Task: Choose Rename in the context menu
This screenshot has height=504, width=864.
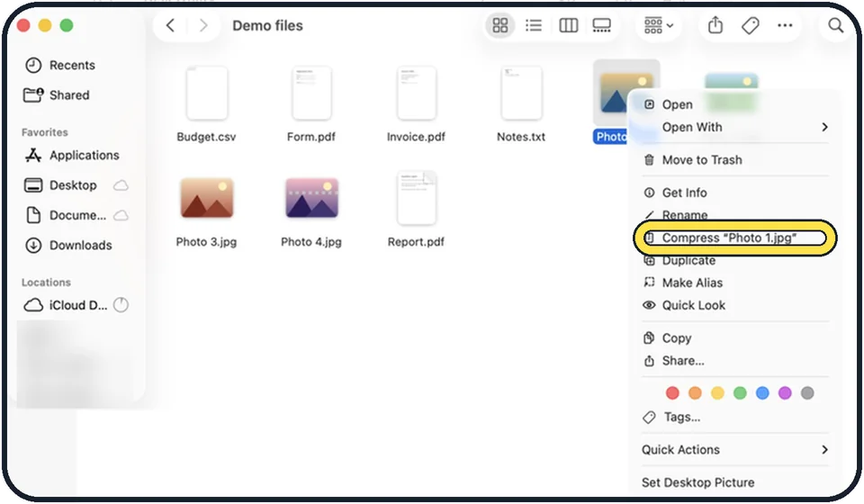Action: [735, 215]
